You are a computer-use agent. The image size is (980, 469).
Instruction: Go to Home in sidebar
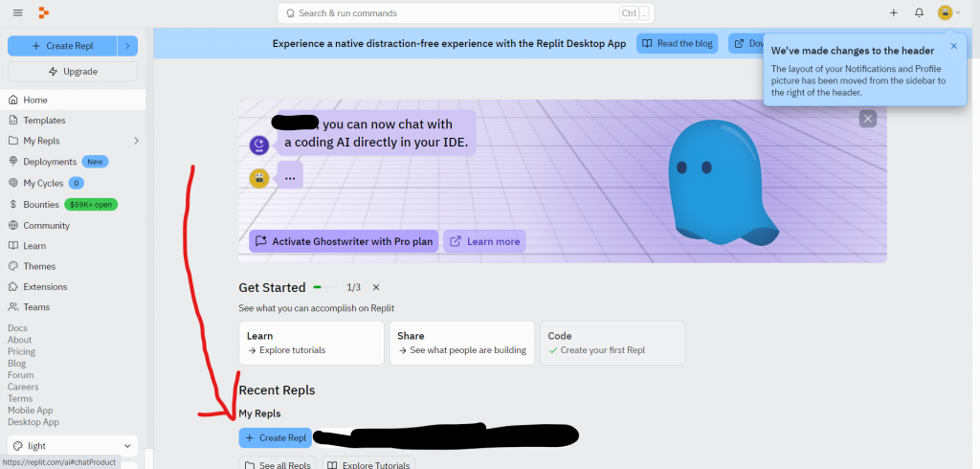coord(73,100)
